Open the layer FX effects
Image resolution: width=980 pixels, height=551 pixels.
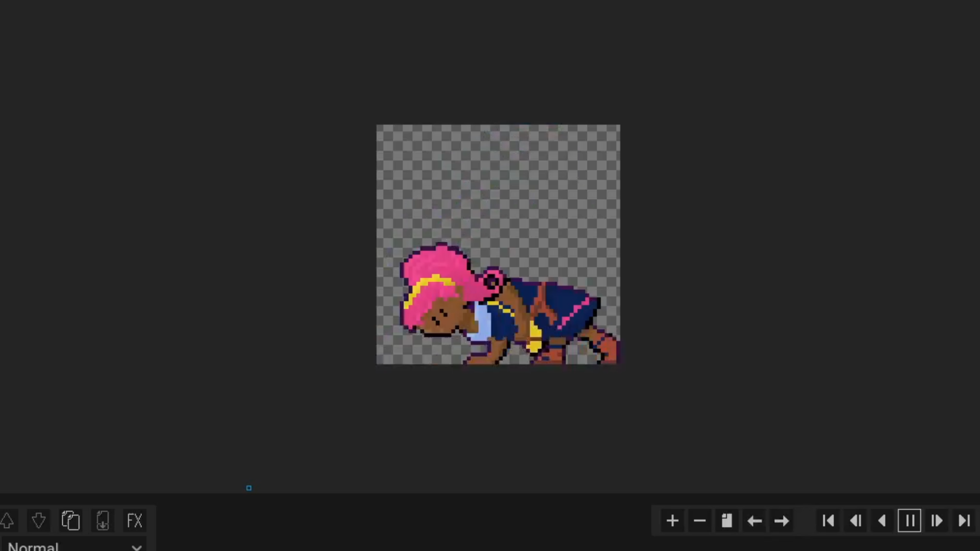(135, 521)
